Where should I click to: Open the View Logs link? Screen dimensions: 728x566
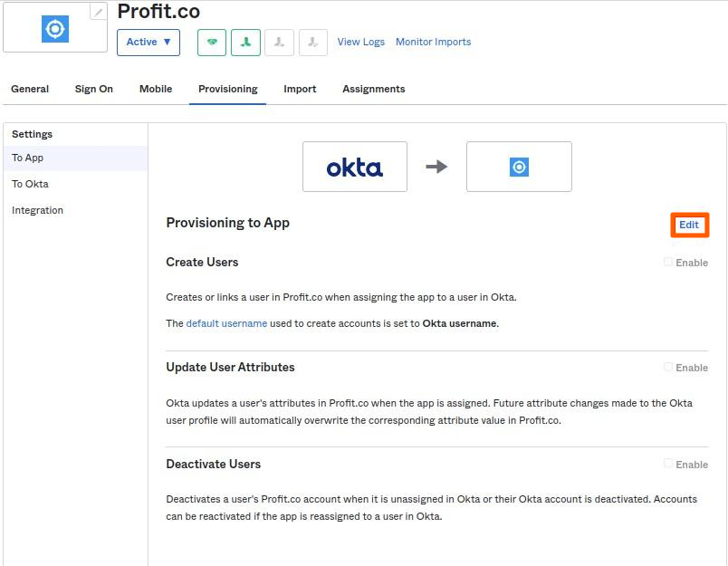pos(360,42)
